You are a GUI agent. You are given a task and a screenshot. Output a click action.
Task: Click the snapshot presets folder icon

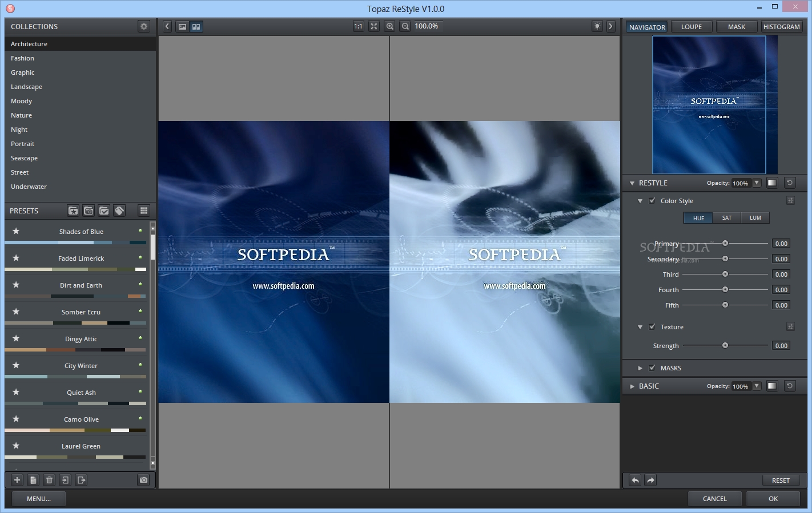(89, 211)
